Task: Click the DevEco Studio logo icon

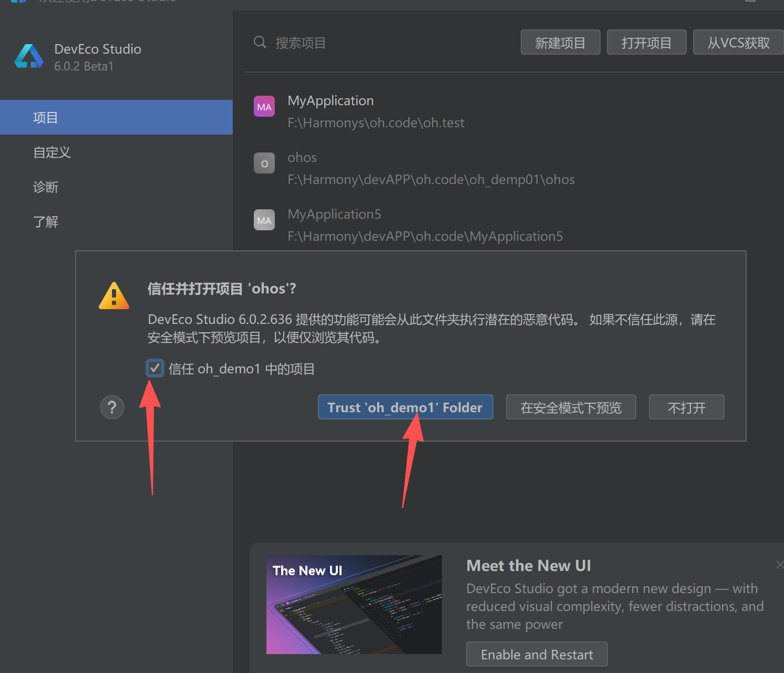Action: coord(28,56)
